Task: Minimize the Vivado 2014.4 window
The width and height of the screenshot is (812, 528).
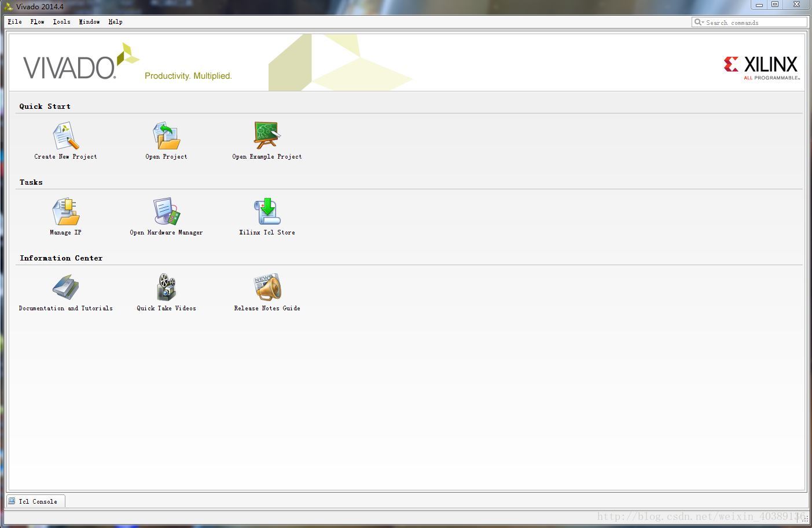Action: coord(759,5)
